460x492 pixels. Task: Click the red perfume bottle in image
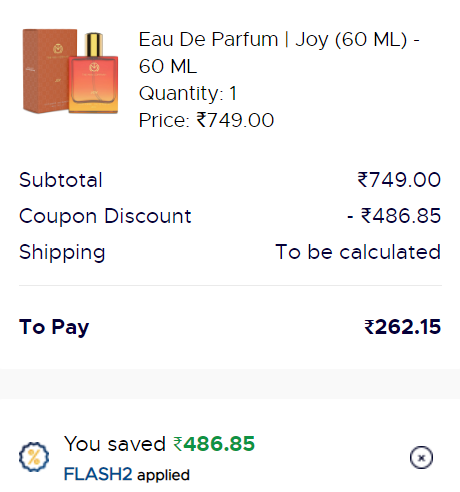coord(93,74)
